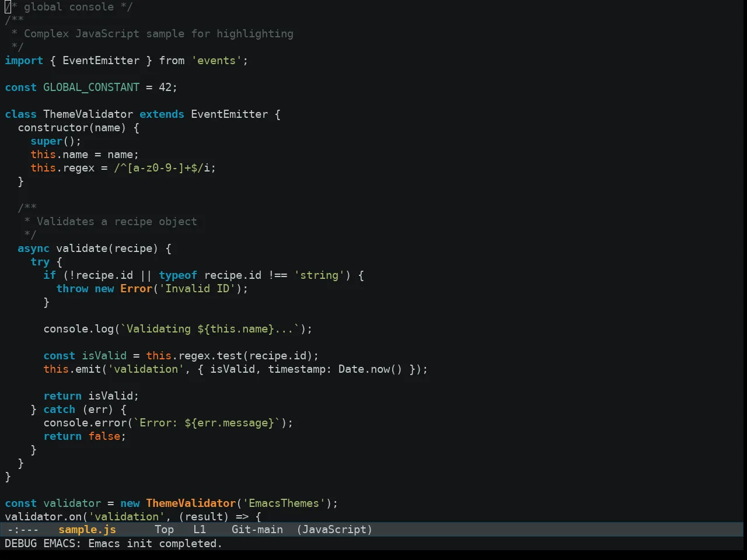Click the 'from' keyword in import line
Image resolution: width=747 pixels, height=560 pixels.
pyautogui.click(x=172, y=61)
